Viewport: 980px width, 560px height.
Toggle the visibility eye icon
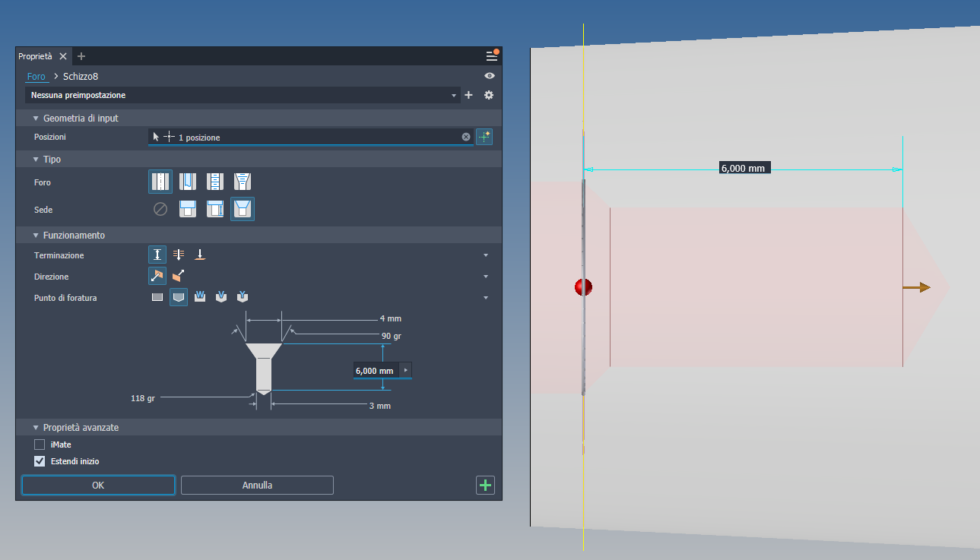[x=489, y=75]
